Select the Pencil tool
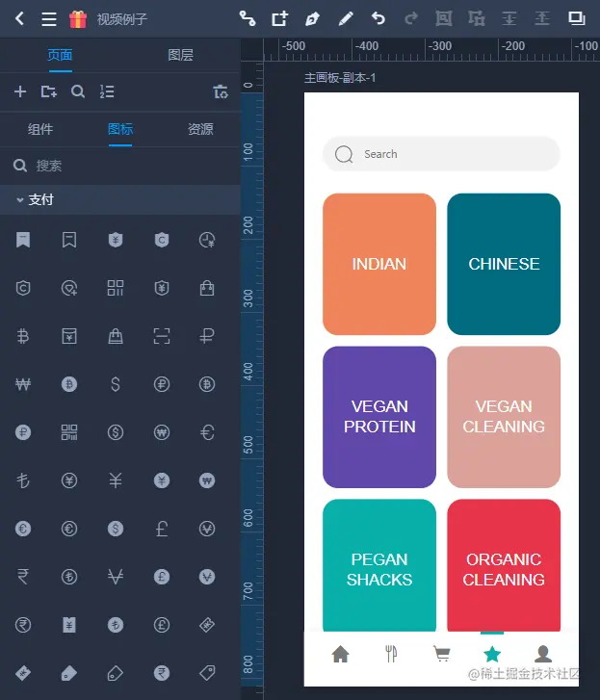This screenshot has width=600, height=700. tap(346, 18)
